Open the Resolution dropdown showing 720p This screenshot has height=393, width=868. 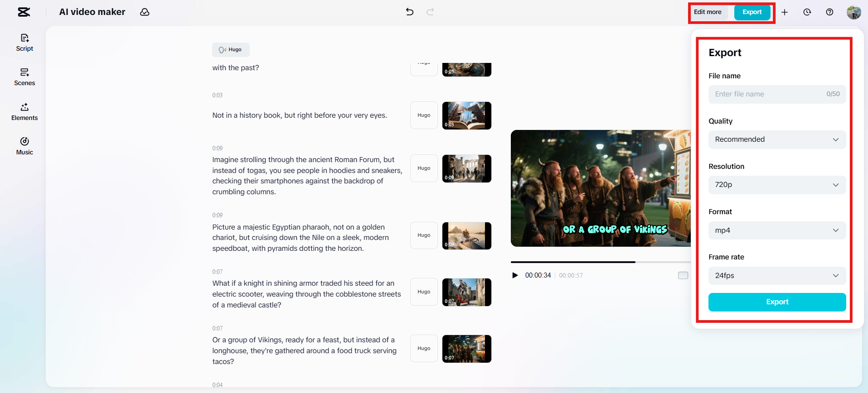click(777, 185)
